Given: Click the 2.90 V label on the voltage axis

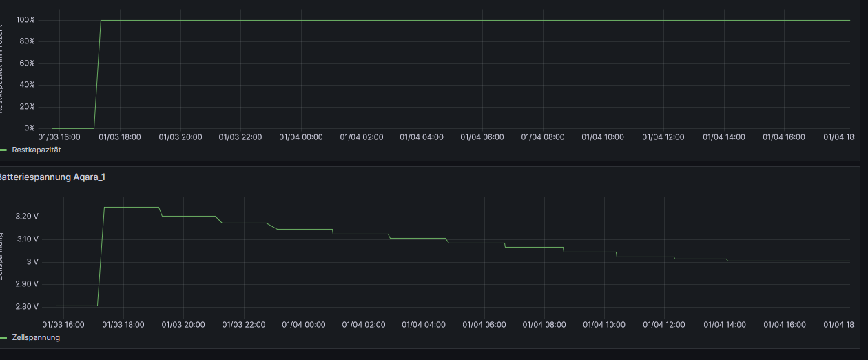Looking at the screenshot, I should 26,284.
